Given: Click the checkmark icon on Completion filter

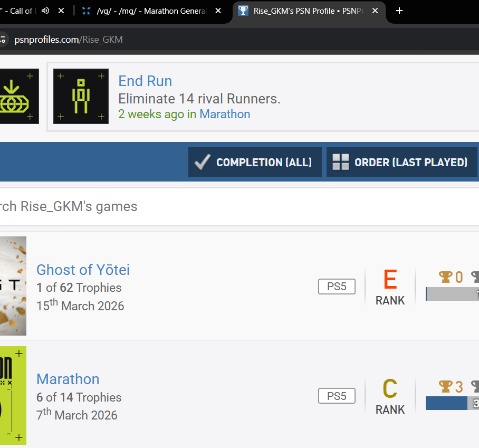Looking at the screenshot, I should [x=202, y=161].
